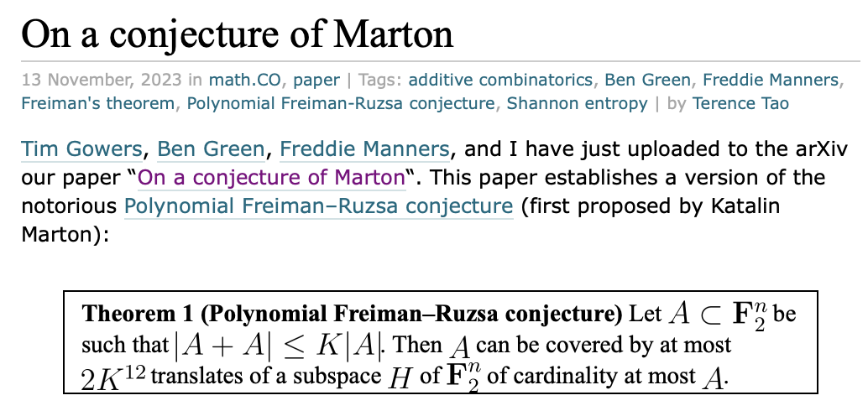Open Polynomial Freiman–Ruzsa conjecture link in paragraph
868x411 pixels.
point(318,207)
